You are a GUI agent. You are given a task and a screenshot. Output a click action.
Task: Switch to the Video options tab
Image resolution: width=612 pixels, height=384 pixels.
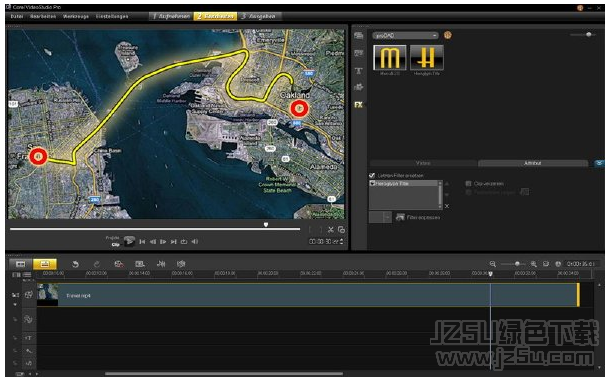(x=423, y=163)
